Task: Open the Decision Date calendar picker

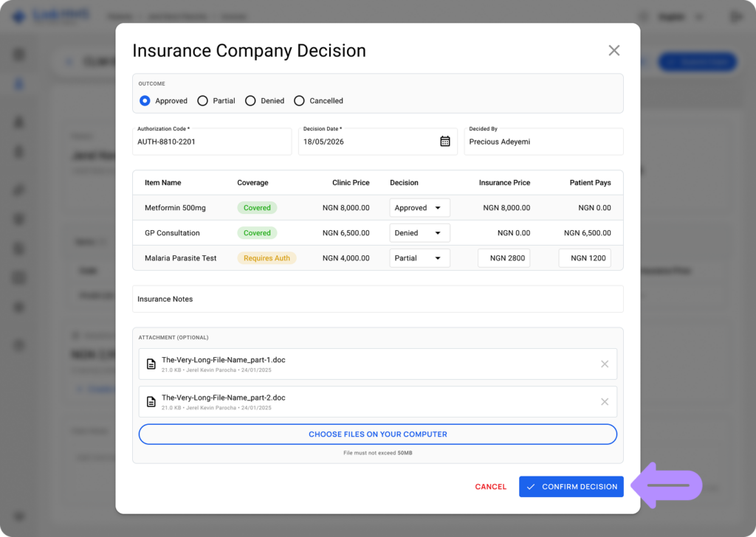Action: coord(445,141)
